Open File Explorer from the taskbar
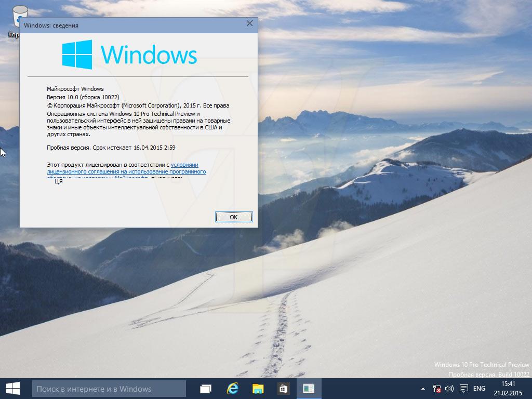 258,389
